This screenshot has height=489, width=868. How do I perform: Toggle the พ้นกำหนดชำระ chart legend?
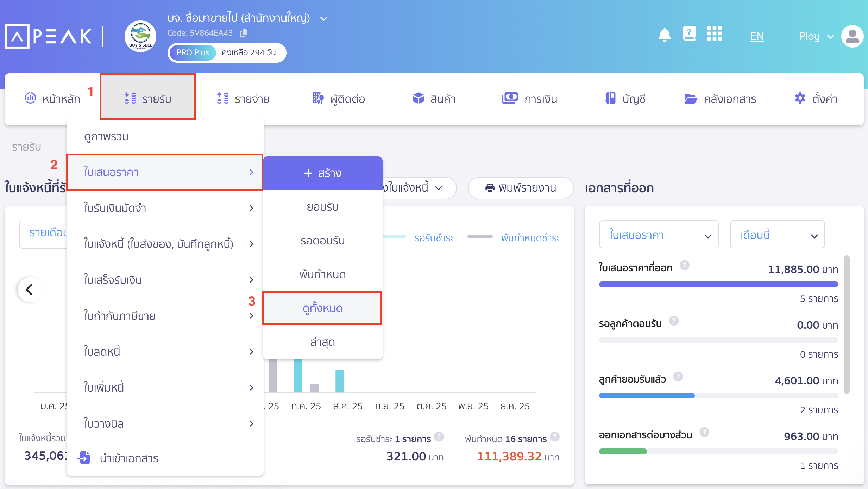pyautogui.click(x=530, y=238)
